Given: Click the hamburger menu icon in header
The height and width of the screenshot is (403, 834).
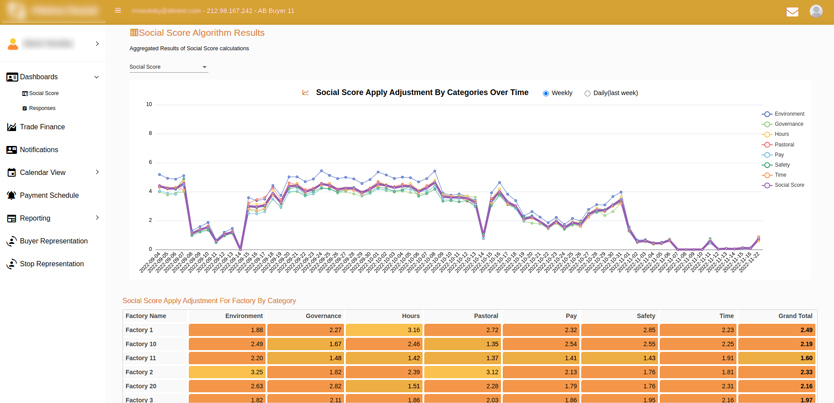Looking at the screenshot, I should click(x=118, y=11).
